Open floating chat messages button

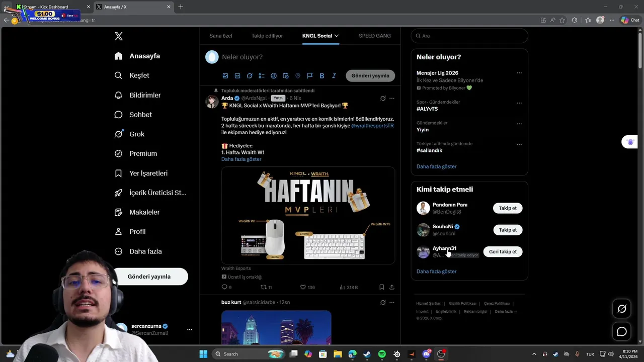pyautogui.click(x=622, y=331)
